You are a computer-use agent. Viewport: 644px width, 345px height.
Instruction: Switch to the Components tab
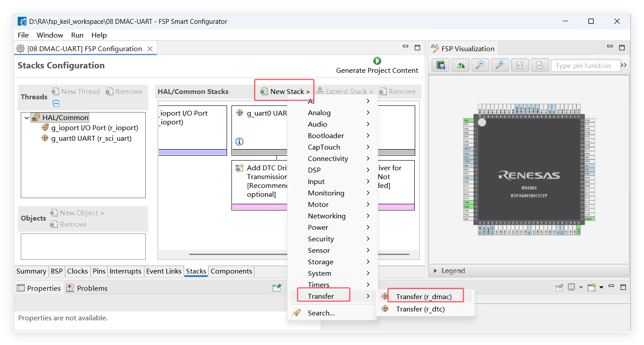tap(231, 271)
